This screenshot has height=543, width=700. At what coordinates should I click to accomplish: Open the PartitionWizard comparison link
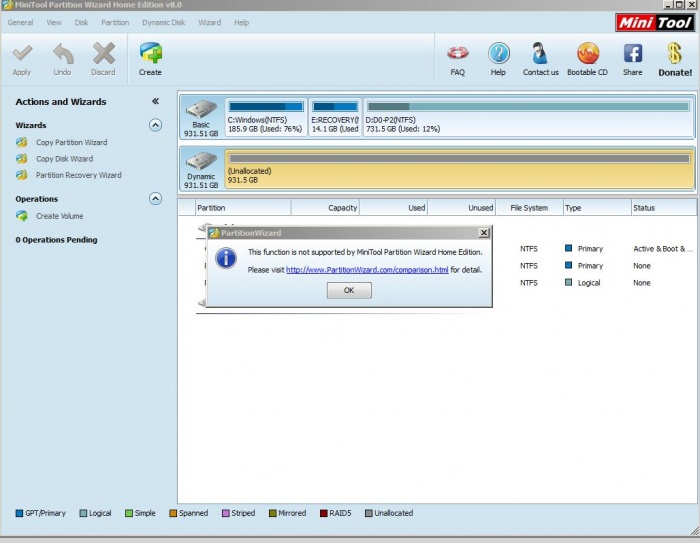coord(367,270)
